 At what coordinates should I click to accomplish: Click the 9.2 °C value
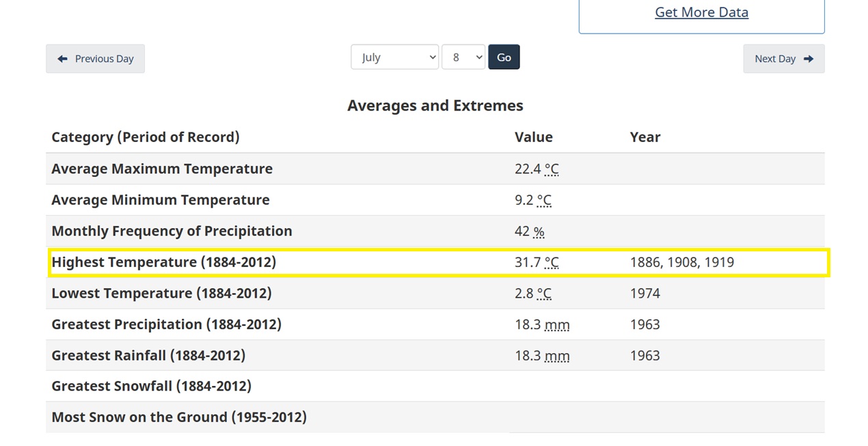533,200
